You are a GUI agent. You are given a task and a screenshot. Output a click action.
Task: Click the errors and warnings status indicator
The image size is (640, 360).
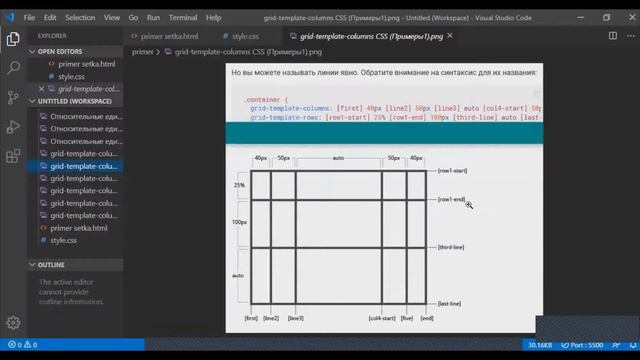point(23,345)
